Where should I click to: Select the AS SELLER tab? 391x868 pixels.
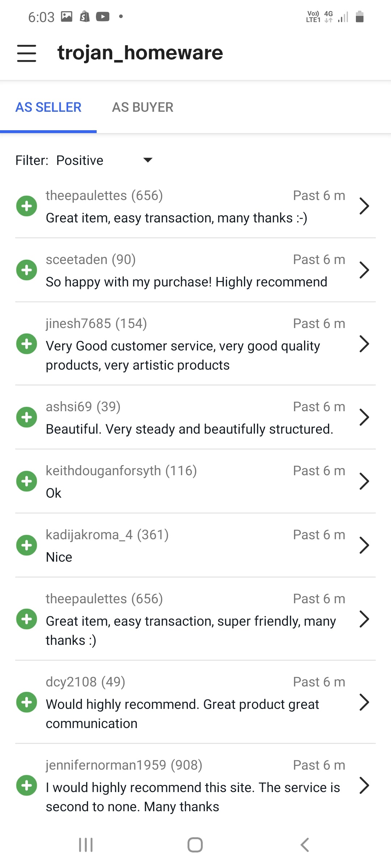pyautogui.click(x=49, y=107)
